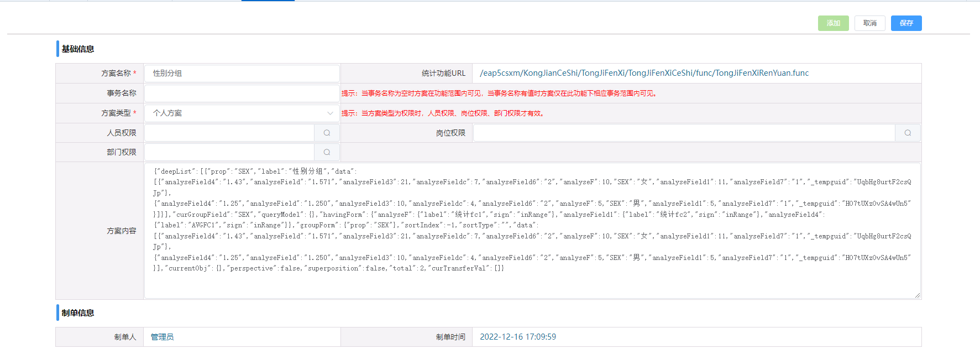Click into the 部门权限 input box
This screenshot has height=364, width=980.
(x=229, y=152)
